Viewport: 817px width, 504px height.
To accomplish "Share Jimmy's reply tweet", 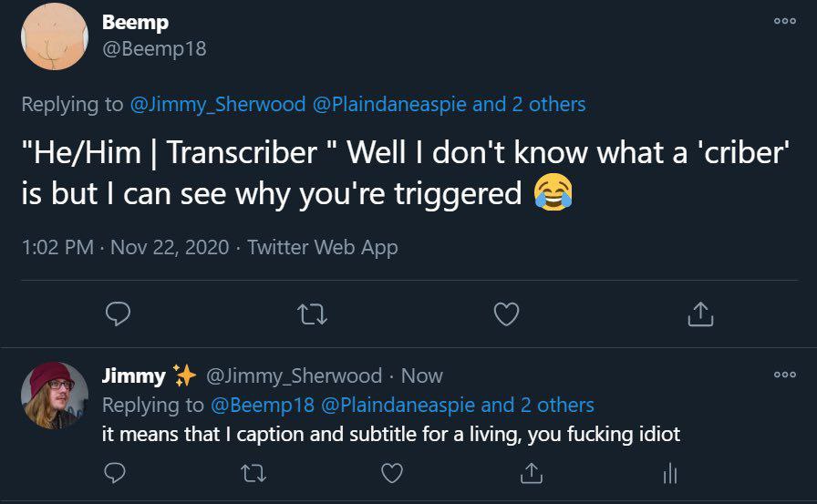I will (531, 473).
